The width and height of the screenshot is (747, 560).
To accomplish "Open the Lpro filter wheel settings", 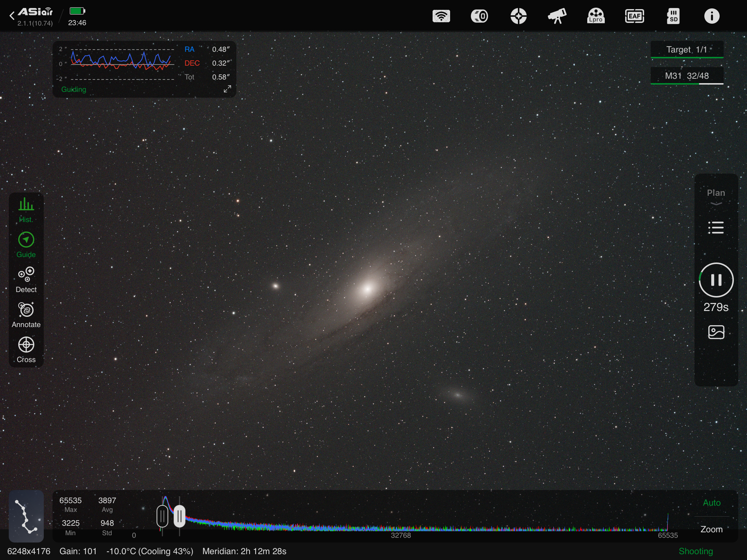I will [596, 16].
